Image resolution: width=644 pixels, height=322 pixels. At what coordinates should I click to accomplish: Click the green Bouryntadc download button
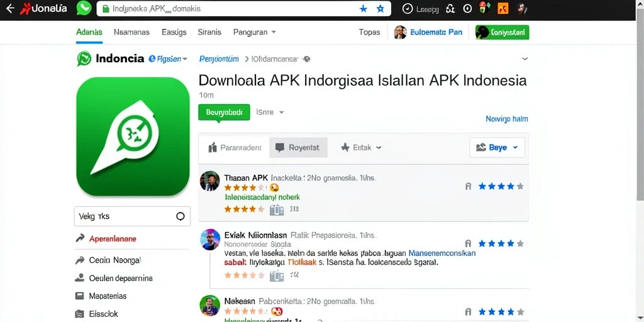pyautogui.click(x=224, y=112)
